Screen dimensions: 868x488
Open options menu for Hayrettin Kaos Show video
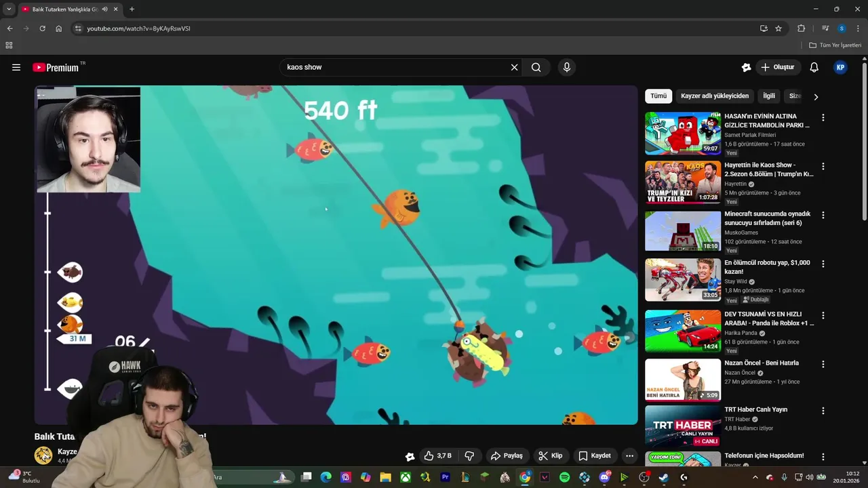(823, 166)
